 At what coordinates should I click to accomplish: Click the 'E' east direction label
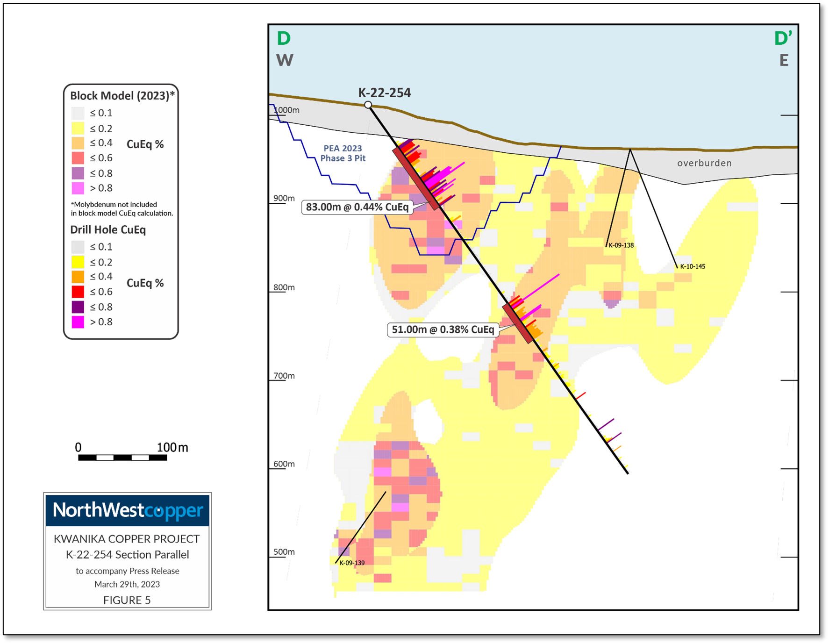(x=784, y=60)
